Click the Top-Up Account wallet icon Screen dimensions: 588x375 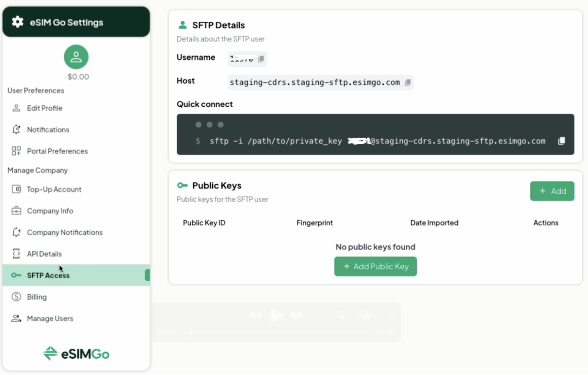16,189
